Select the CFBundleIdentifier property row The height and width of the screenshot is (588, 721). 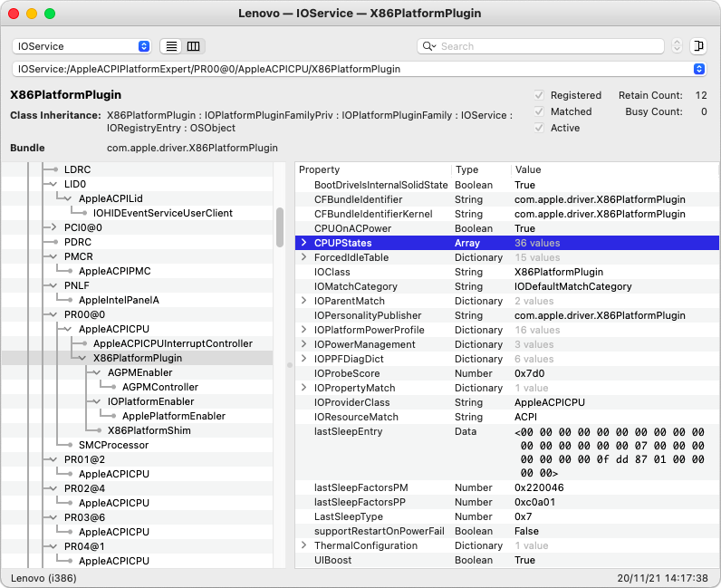pos(506,199)
